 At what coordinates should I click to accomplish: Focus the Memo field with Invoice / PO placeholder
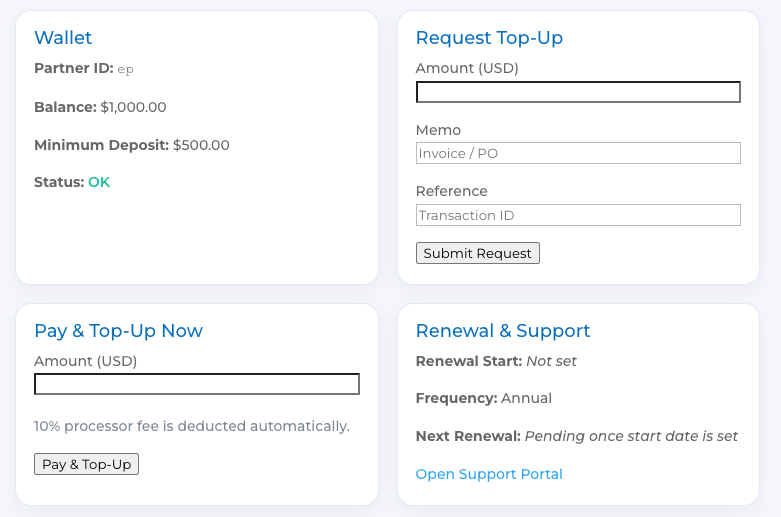pyautogui.click(x=578, y=153)
